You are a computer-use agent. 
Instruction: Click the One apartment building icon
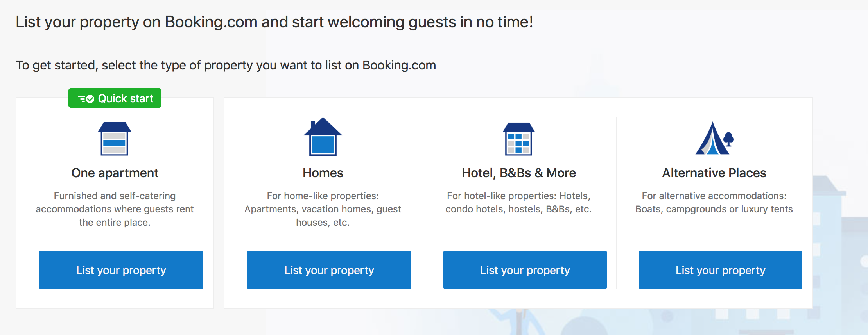(x=115, y=139)
